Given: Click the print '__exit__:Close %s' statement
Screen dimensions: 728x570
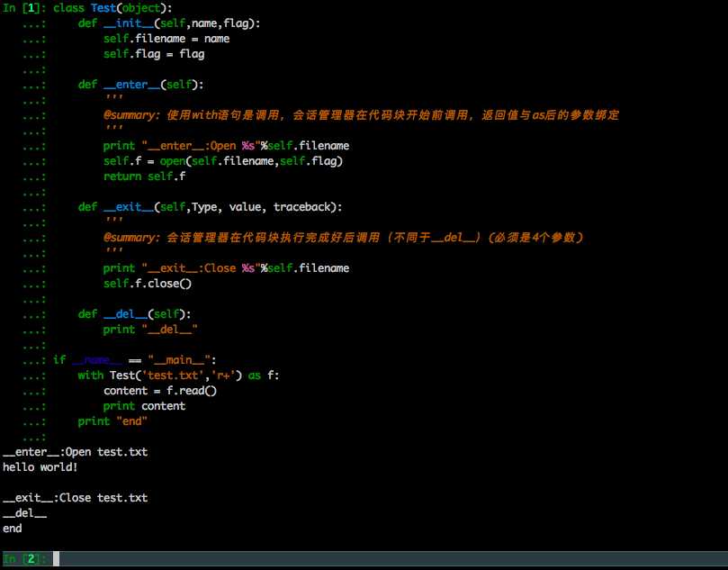Looking at the screenshot, I should pyautogui.click(x=226, y=268).
